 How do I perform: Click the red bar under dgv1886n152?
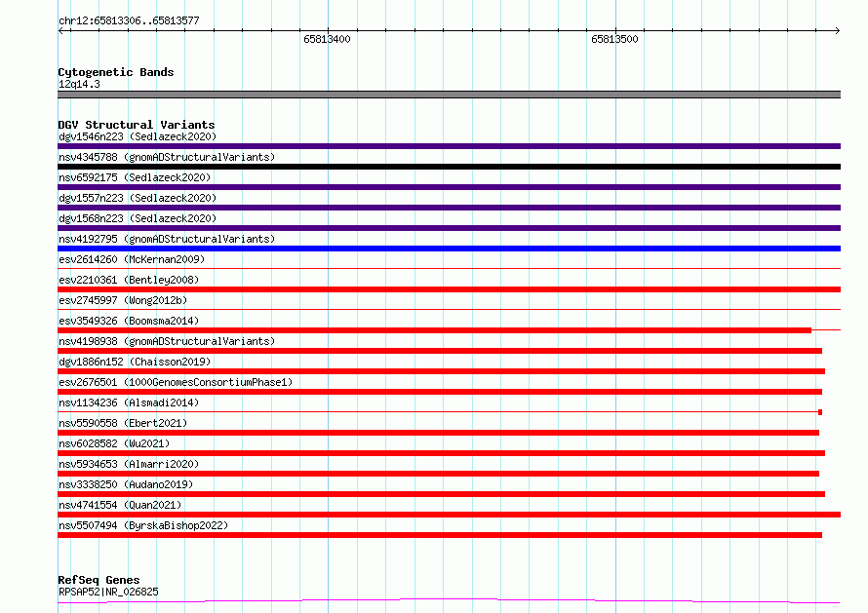click(x=441, y=371)
